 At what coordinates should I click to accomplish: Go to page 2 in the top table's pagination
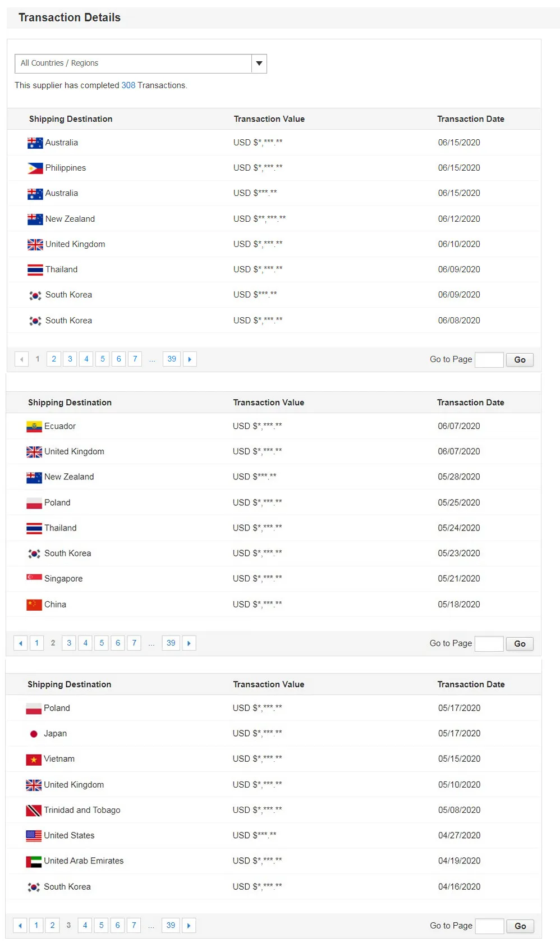tap(54, 359)
